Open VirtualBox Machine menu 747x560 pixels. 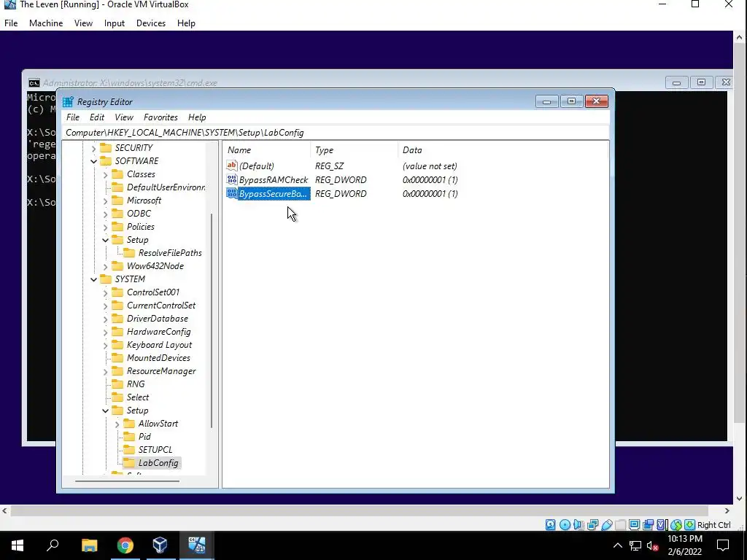[x=46, y=23]
